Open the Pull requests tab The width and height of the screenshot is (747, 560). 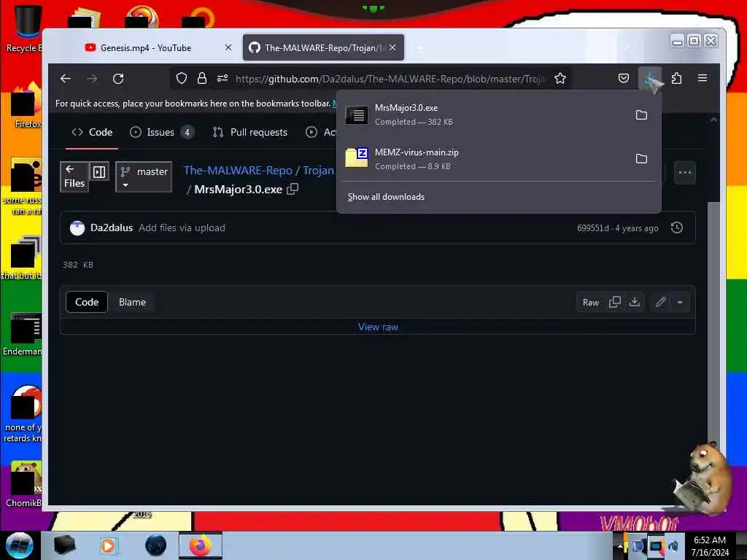250,133
